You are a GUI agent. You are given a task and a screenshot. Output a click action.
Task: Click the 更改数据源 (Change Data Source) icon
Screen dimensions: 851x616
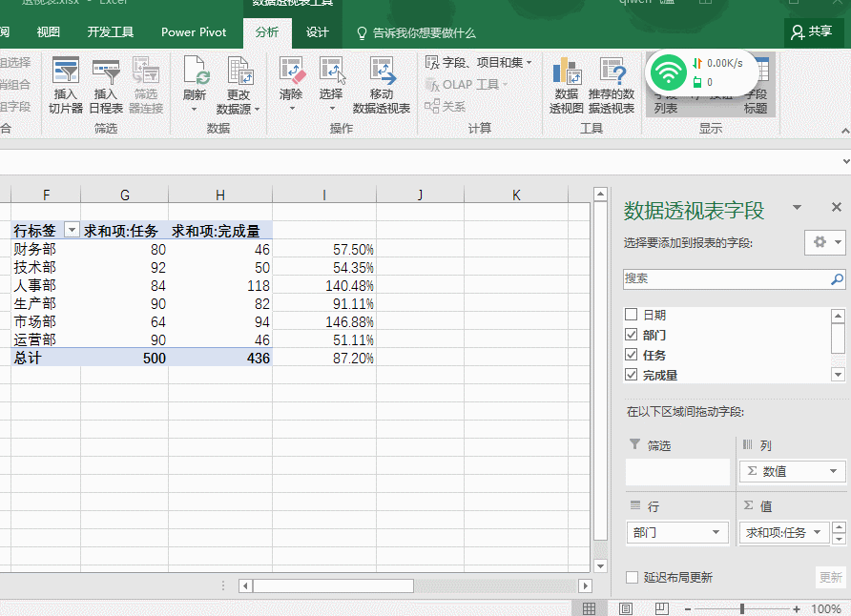(x=239, y=72)
